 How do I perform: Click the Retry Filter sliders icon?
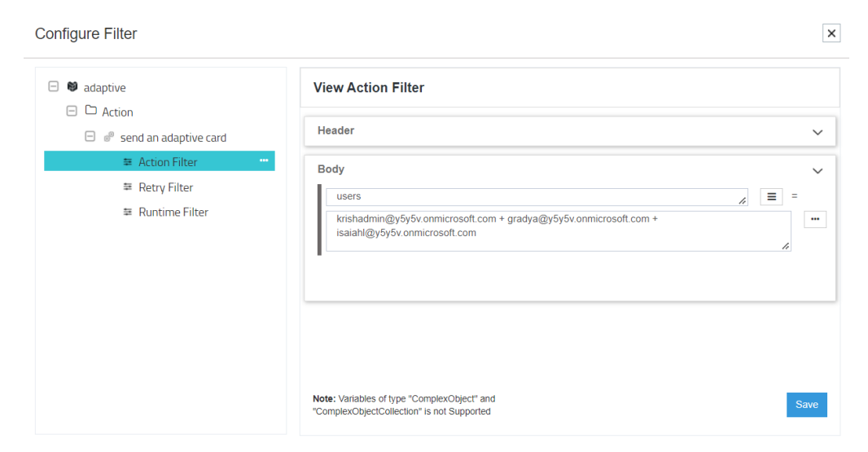click(128, 187)
